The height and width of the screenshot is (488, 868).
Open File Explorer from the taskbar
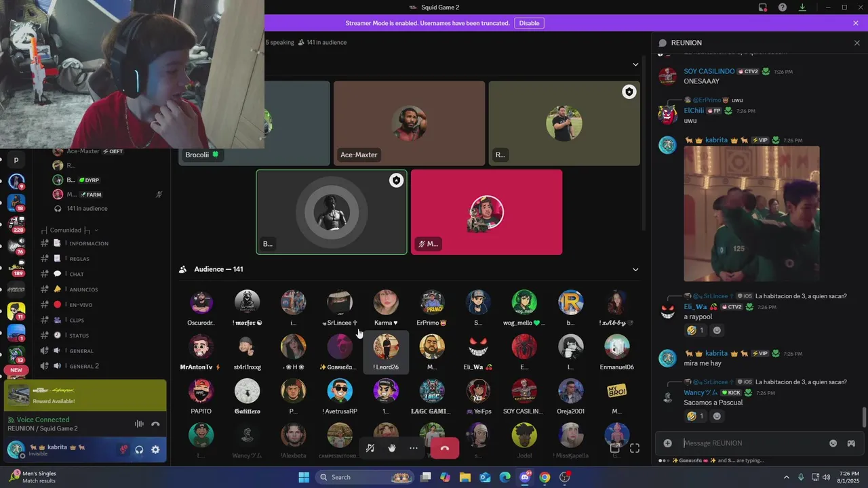pyautogui.click(x=465, y=477)
